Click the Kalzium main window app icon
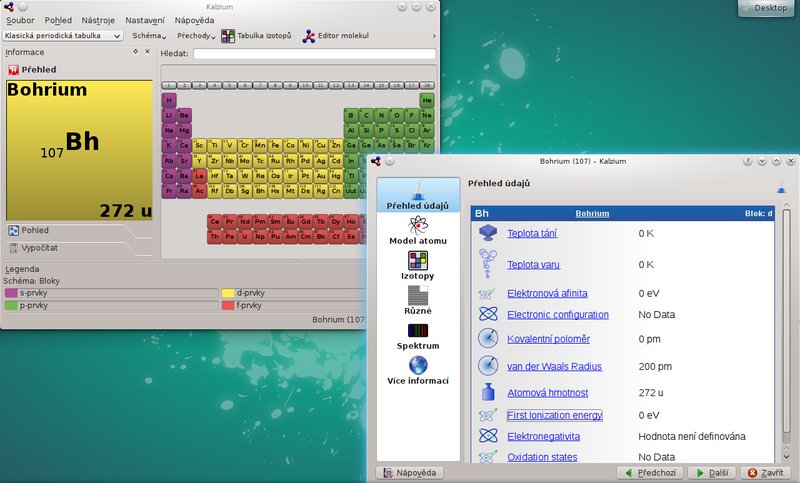The height and width of the screenshot is (483, 800). tap(9, 7)
